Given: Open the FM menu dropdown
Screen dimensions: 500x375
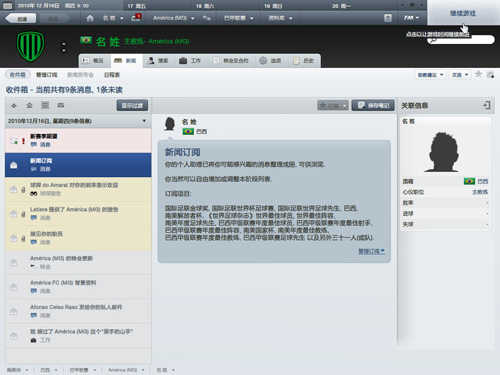Looking at the screenshot, I should (411, 18).
